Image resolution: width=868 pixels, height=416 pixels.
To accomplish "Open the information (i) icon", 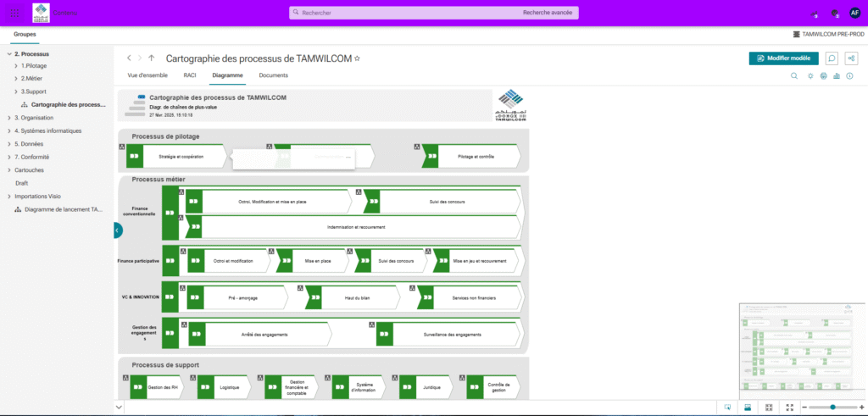I will click(849, 76).
